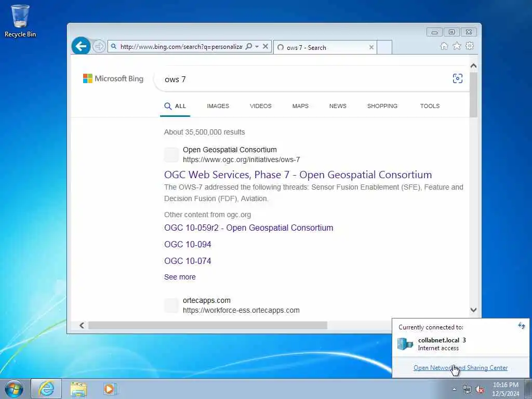The image size is (532, 399).
Task: Open 'OGC 10-059r2 - Open Geospatial Consortium' link
Action: 249,228
